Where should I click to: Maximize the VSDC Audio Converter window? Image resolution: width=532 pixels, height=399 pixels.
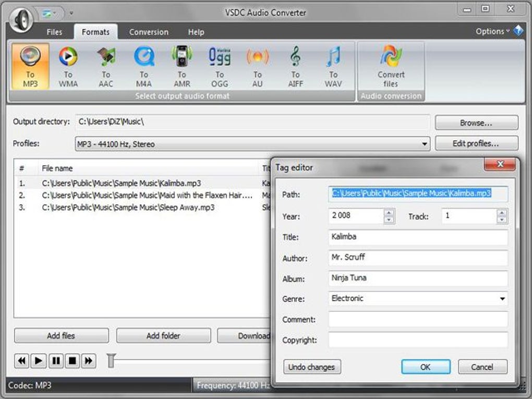pos(486,9)
